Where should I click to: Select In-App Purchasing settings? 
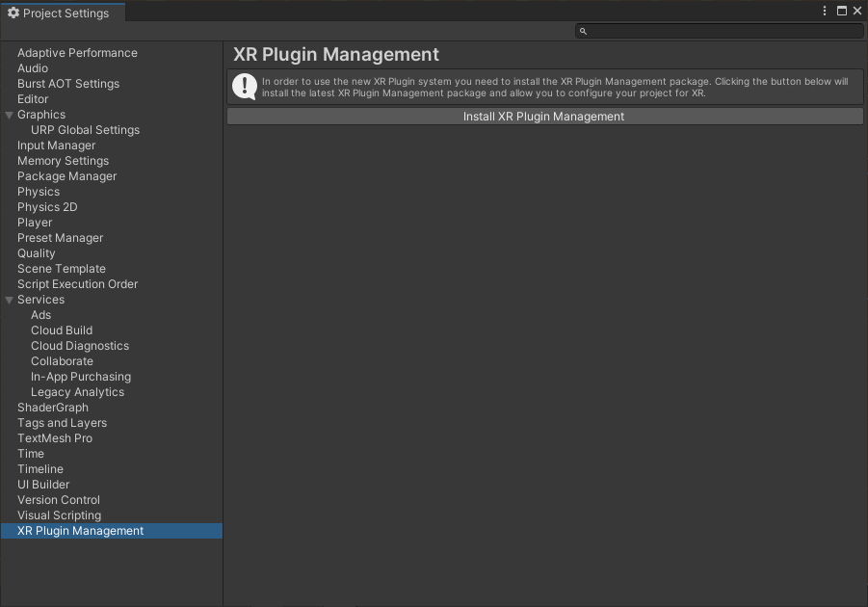(81, 377)
